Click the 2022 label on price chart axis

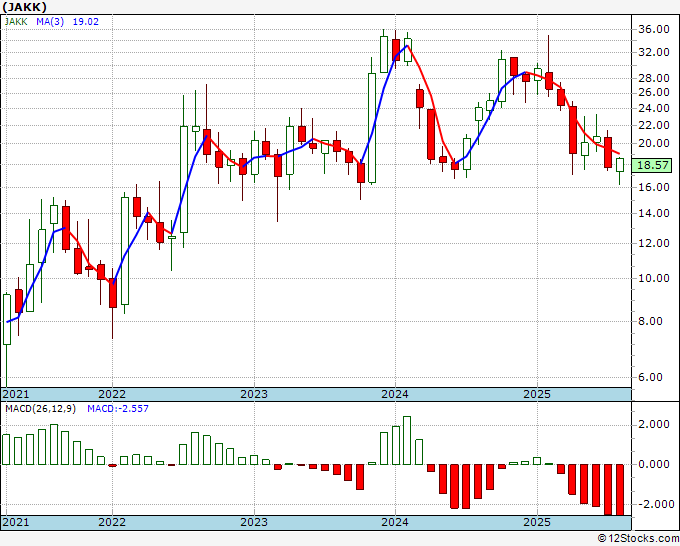point(112,394)
